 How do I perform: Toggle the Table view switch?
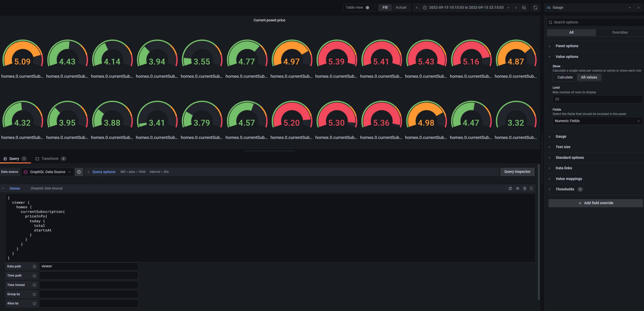pyautogui.click(x=369, y=8)
